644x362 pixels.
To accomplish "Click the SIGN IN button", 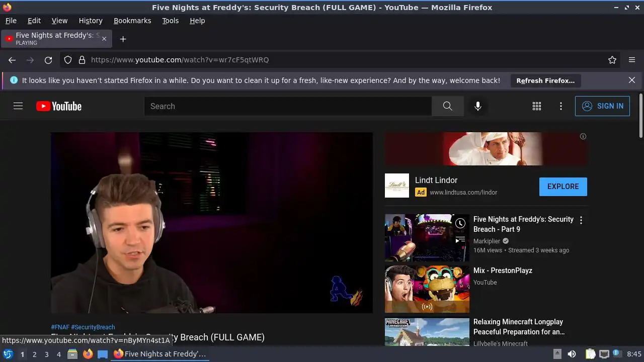I will [x=602, y=106].
